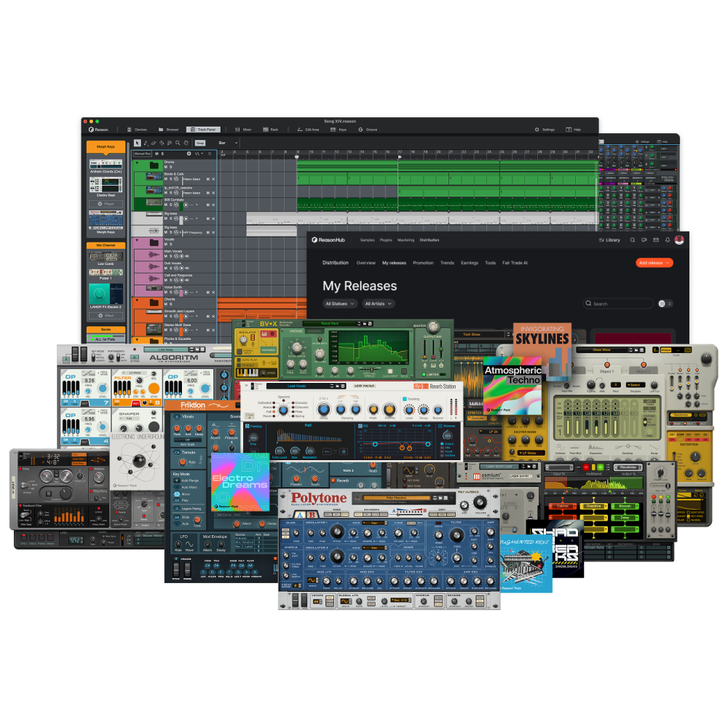The height and width of the screenshot is (728, 728).
Task: Open the Library in ReasonHub
Action: (609, 240)
